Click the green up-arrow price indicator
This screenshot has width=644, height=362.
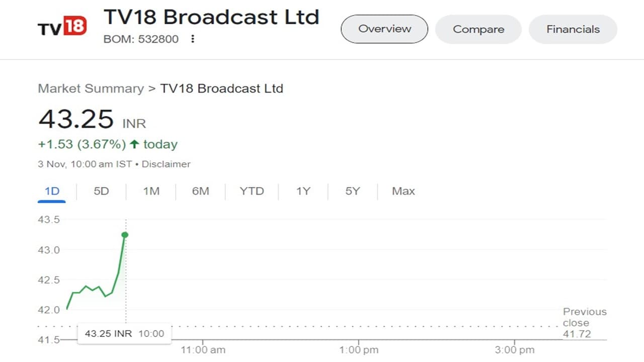pyautogui.click(x=134, y=145)
